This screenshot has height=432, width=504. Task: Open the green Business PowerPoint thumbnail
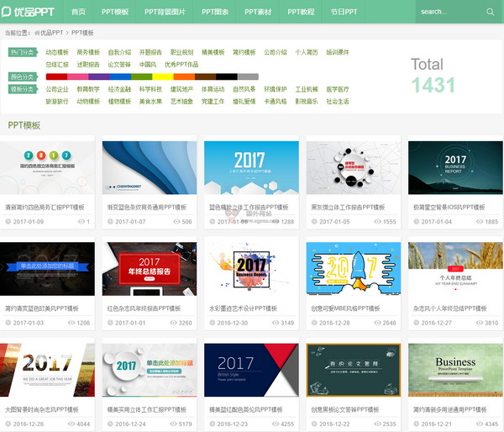(455, 370)
